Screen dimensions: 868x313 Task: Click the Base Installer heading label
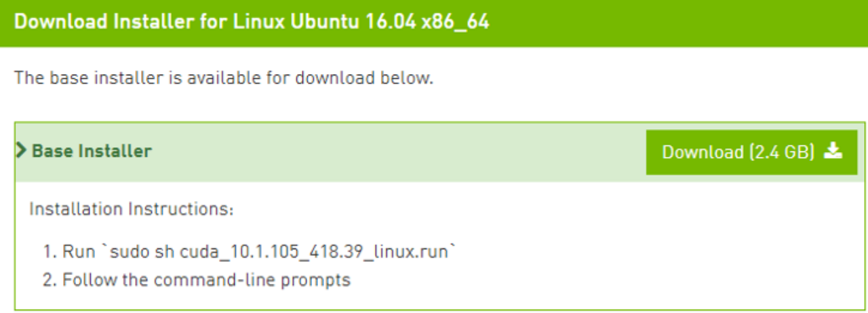(x=92, y=151)
